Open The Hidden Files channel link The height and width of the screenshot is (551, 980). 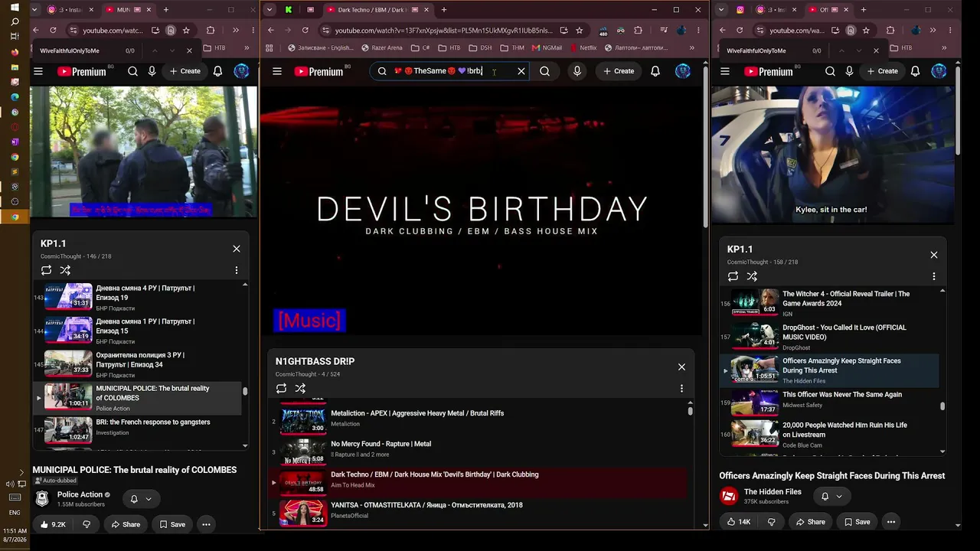[773, 492]
